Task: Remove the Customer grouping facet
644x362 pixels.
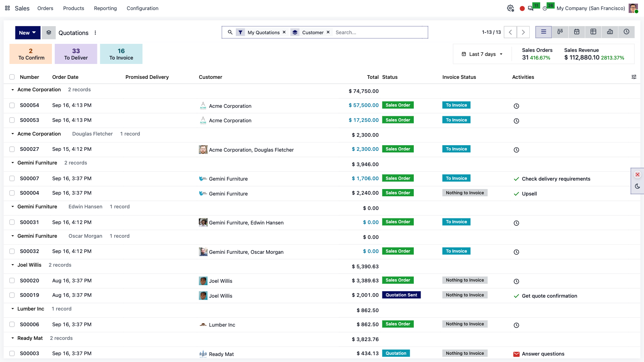Action: 328,32
